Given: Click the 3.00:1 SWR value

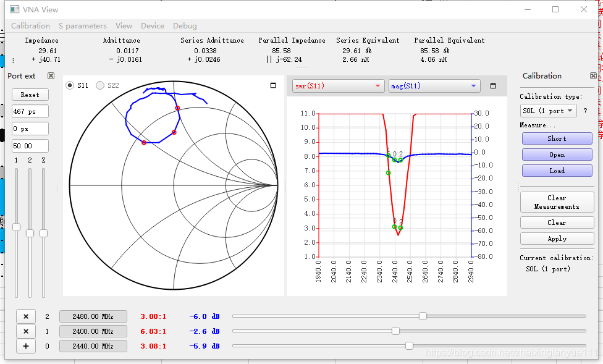Looking at the screenshot, I should click(153, 316).
